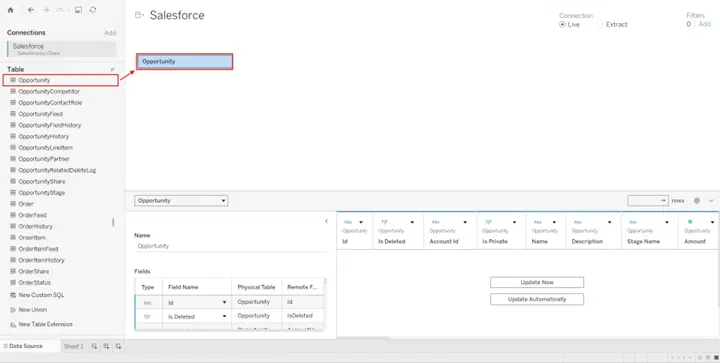
Task: Open the Id column header dropdown arrow
Action: coord(361,222)
